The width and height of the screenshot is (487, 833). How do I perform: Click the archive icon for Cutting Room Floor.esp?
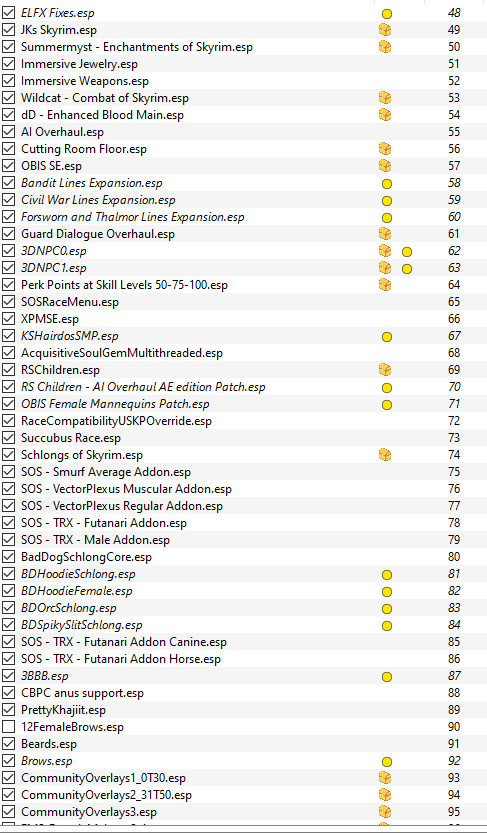385,149
